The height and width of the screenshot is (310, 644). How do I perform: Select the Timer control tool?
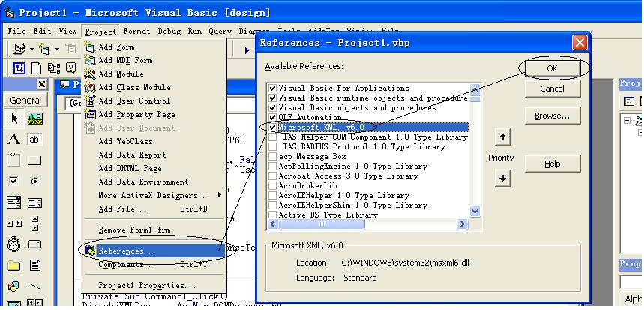pyautogui.click(x=14, y=245)
